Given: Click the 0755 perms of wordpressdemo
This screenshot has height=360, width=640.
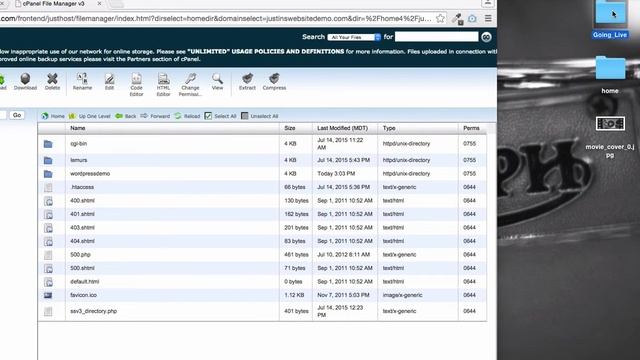Looking at the screenshot, I should [469, 173].
